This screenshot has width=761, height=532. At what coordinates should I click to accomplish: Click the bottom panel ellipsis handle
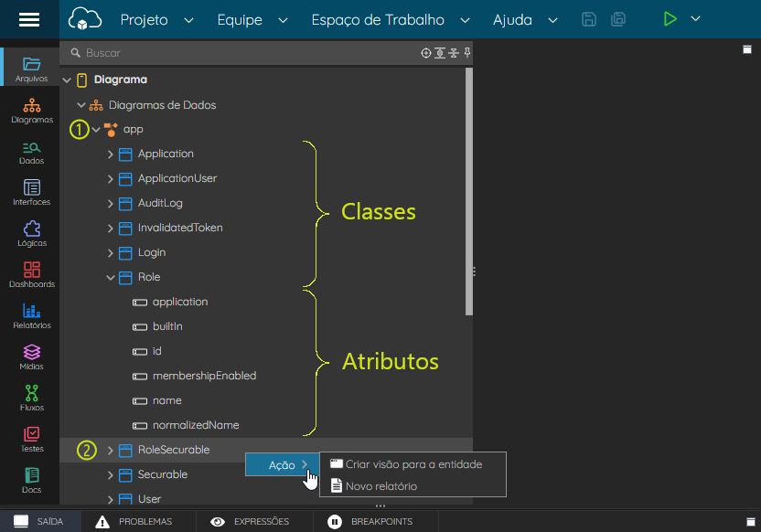click(380, 505)
